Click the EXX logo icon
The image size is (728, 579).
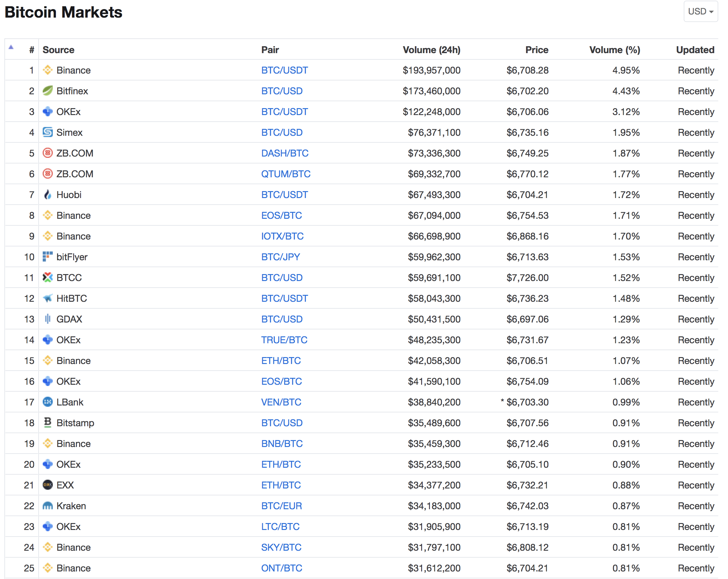tap(48, 485)
